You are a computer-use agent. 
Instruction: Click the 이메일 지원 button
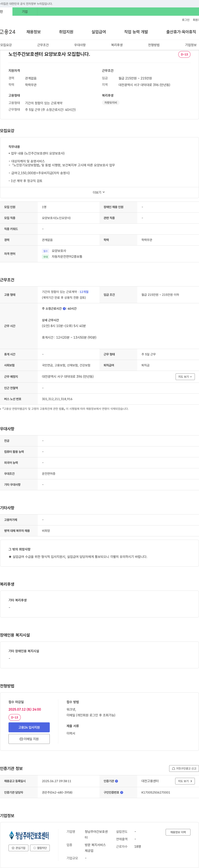(x=29, y=739)
